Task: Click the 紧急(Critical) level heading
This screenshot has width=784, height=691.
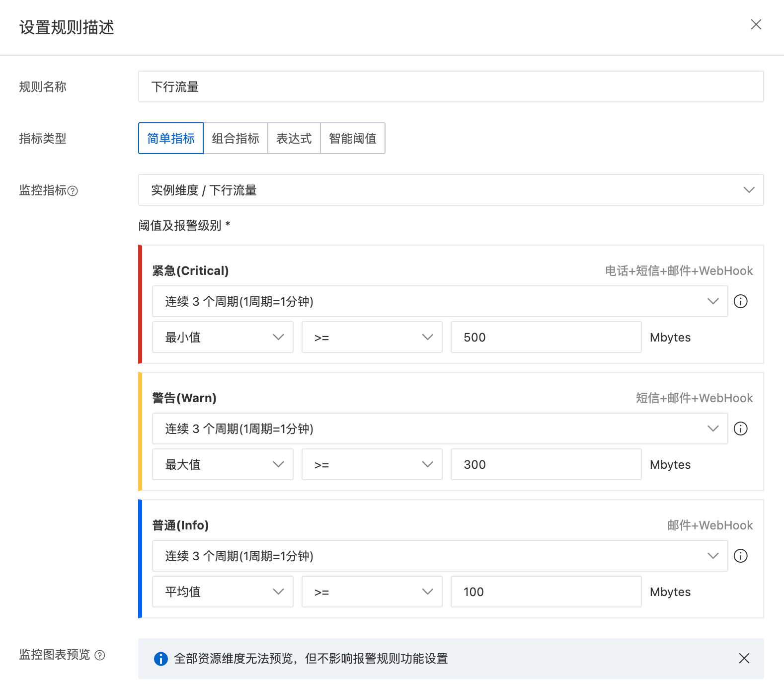Action: [190, 270]
